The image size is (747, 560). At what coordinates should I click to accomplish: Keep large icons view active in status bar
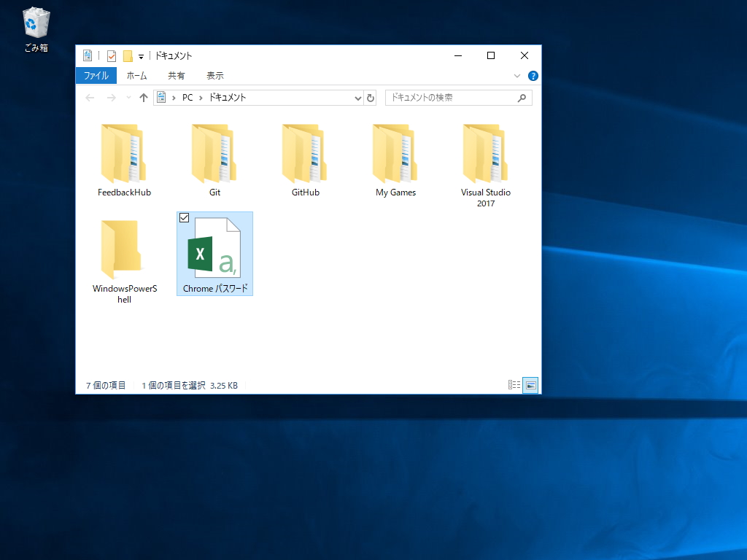[530, 384]
